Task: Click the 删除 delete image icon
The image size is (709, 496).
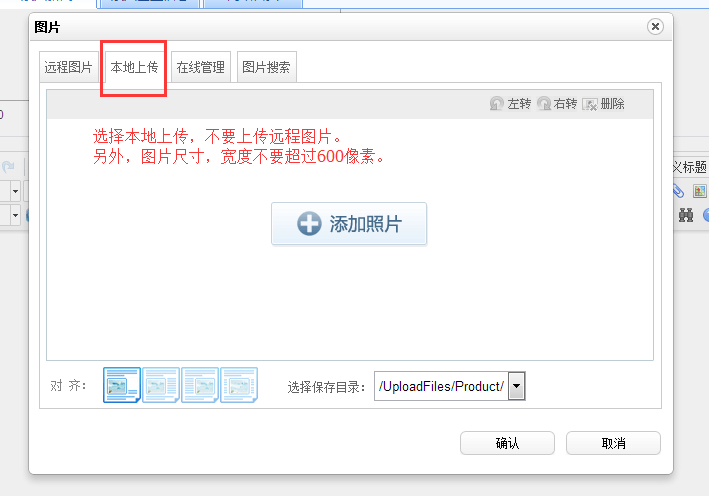Action: [x=590, y=104]
